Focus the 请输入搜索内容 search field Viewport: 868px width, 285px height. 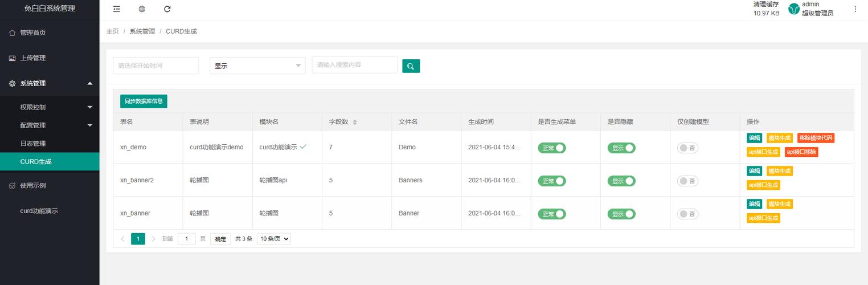click(x=355, y=65)
